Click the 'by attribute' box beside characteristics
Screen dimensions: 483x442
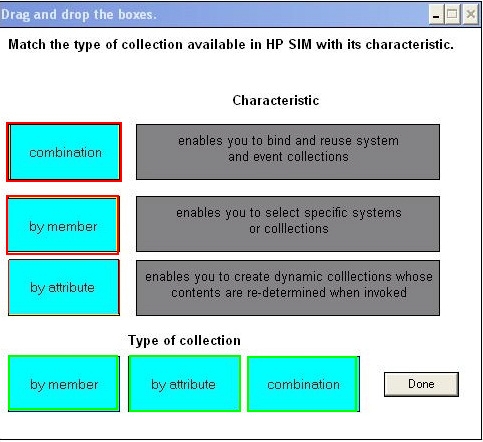coord(64,288)
